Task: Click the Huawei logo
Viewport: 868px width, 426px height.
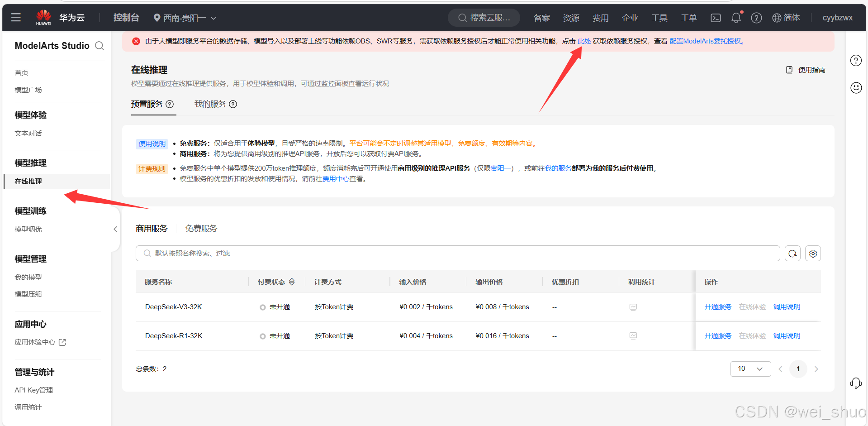Action: click(x=43, y=17)
